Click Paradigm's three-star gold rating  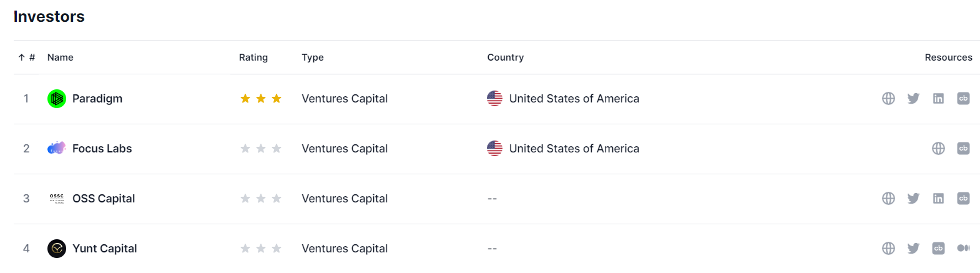[261, 99]
